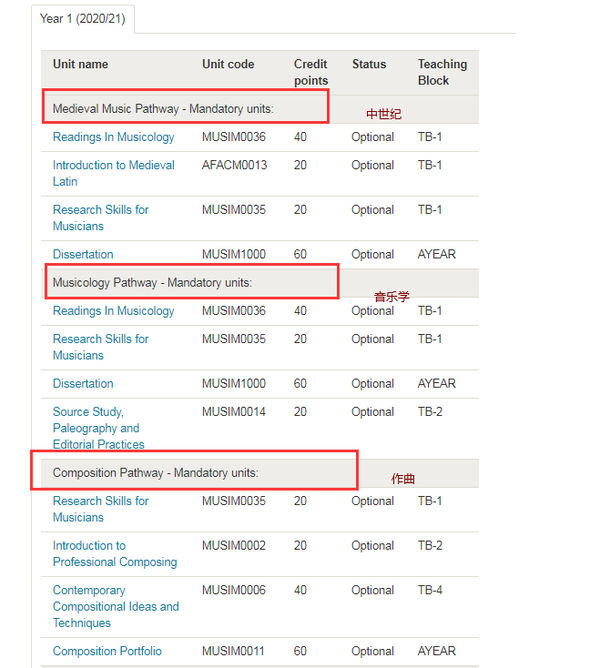Screen dimensions: 600x668
Task: Click credit points 60 in Composition Portfolio row
Action: [x=300, y=651]
